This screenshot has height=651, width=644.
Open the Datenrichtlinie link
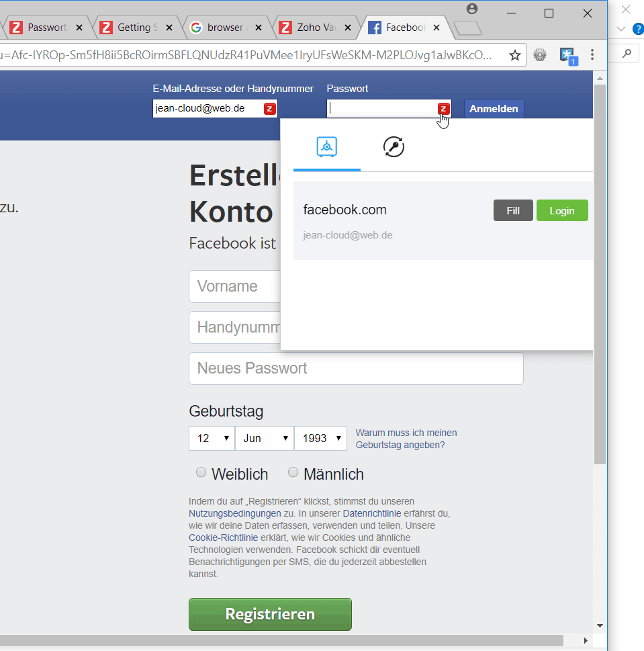click(372, 513)
